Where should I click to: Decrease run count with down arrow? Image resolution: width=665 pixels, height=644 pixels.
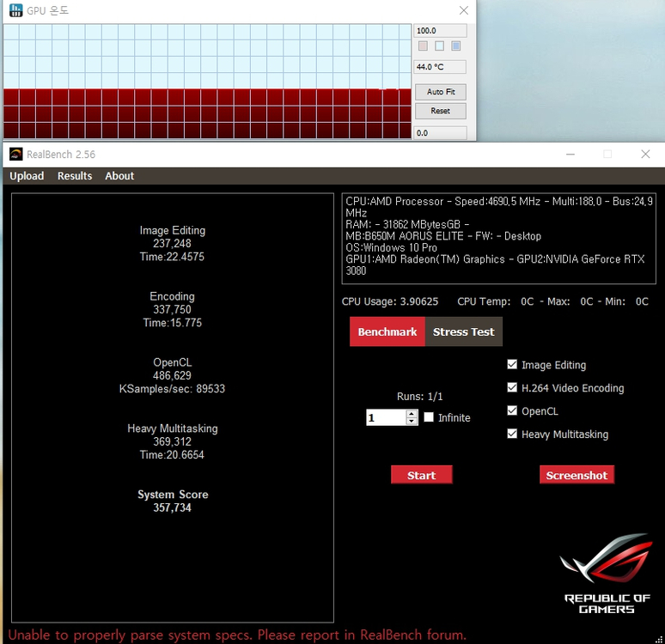[x=412, y=421]
